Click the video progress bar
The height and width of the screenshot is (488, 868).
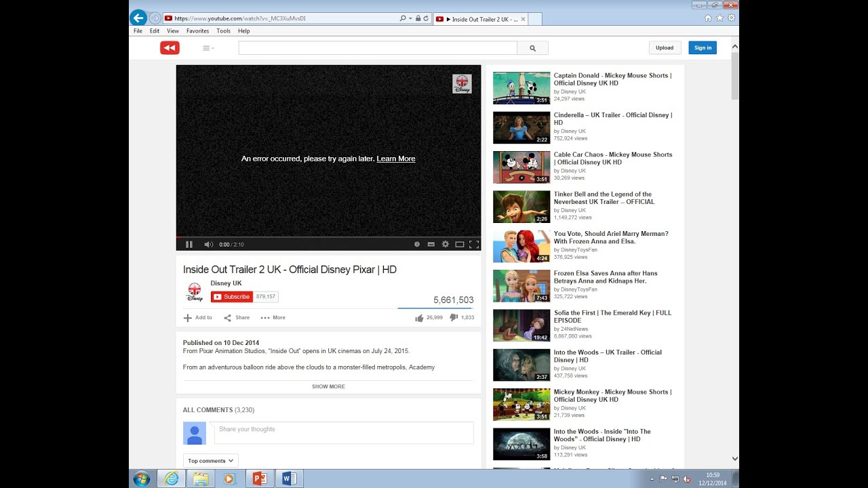pos(328,237)
